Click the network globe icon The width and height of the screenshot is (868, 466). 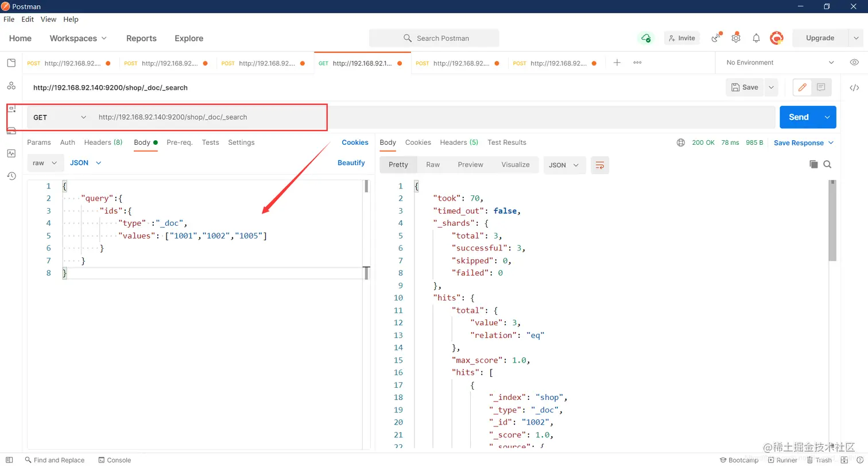pyautogui.click(x=681, y=143)
